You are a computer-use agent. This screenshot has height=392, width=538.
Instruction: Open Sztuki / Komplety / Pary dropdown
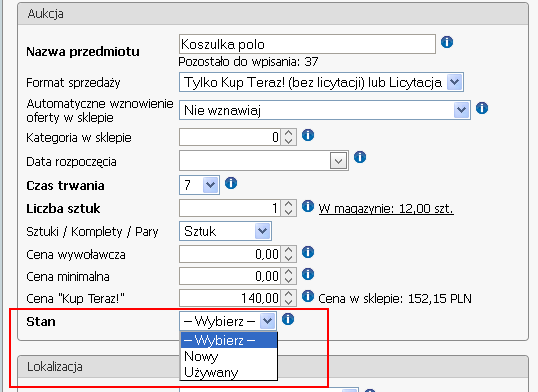[225, 231]
